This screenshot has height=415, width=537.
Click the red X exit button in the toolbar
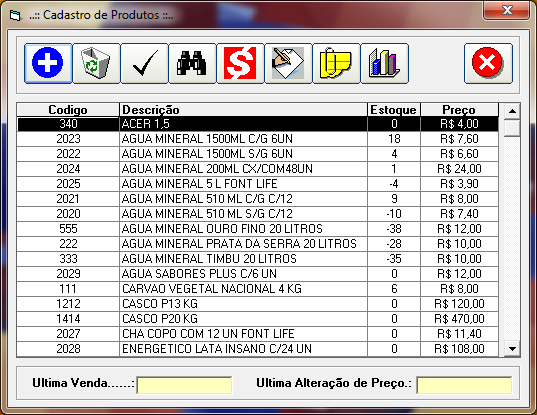coord(488,63)
